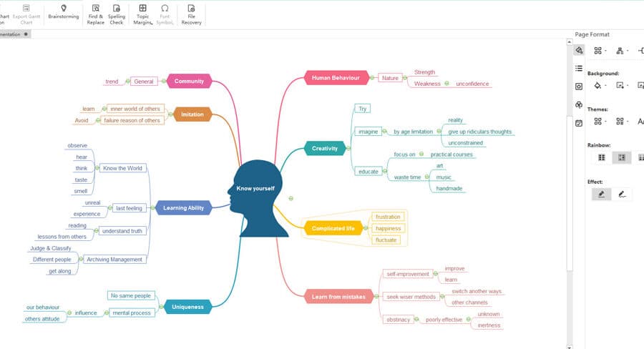This screenshot has height=349, width=644.
Task: Collapse the Learning Ability branch
Action: pyautogui.click(x=153, y=208)
